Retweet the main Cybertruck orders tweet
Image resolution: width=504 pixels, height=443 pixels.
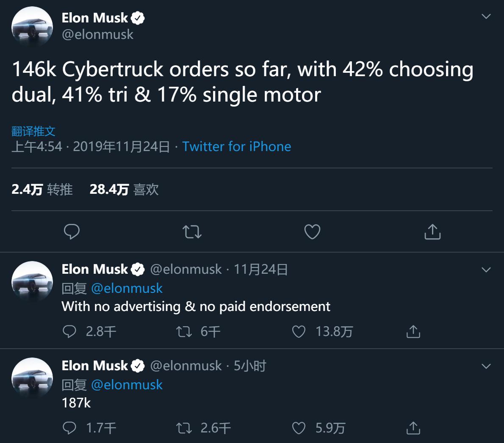click(192, 231)
